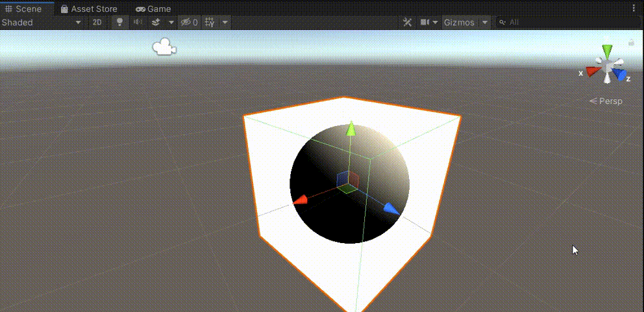Click the red plane handle of move gizmo
Image resolution: width=644 pixels, height=312 pixels.
(354, 179)
